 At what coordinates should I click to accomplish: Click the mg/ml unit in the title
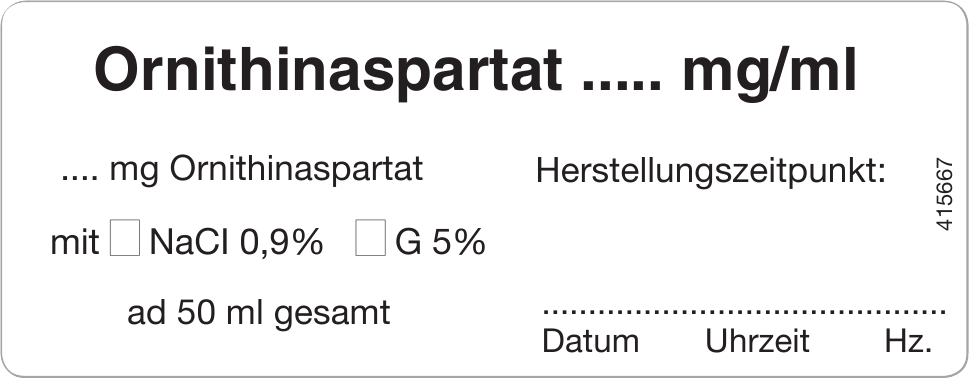pyautogui.click(x=769, y=71)
